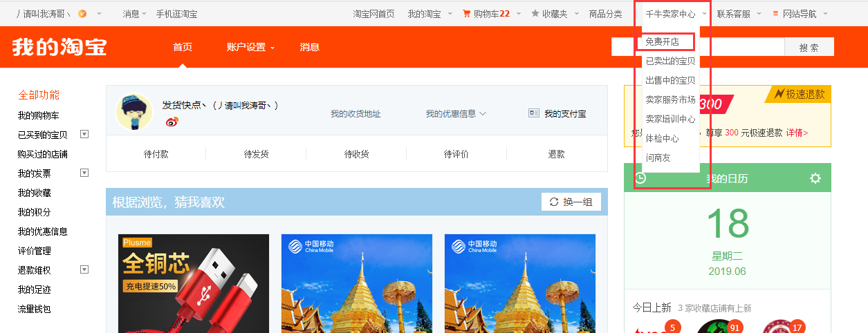Image resolution: width=868 pixels, height=333 pixels.
Task: Switch to 首页 tab
Action: pyautogui.click(x=183, y=47)
